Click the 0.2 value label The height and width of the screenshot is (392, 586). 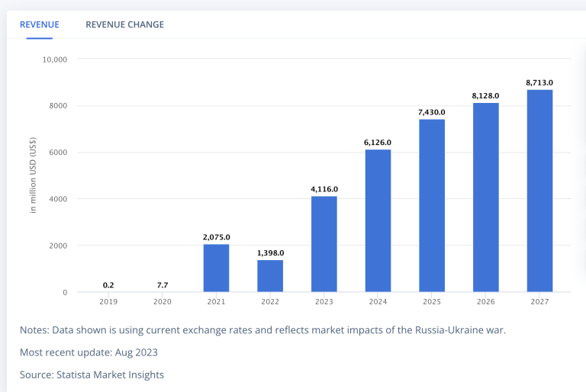pyautogui.click(x=108, y=285)
